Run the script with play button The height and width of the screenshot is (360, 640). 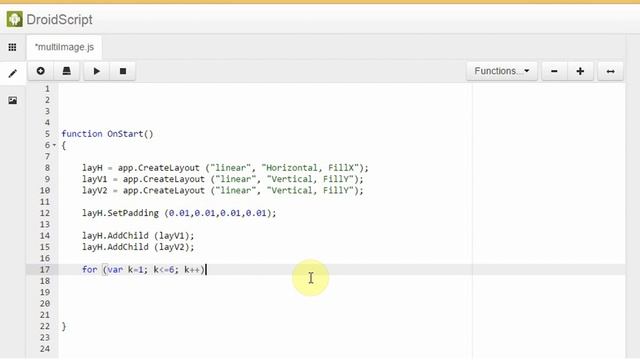(97, 71)
